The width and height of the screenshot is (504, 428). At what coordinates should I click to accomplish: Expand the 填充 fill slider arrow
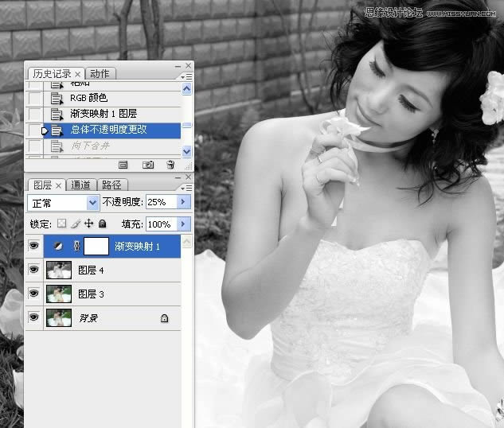point(184,224)
